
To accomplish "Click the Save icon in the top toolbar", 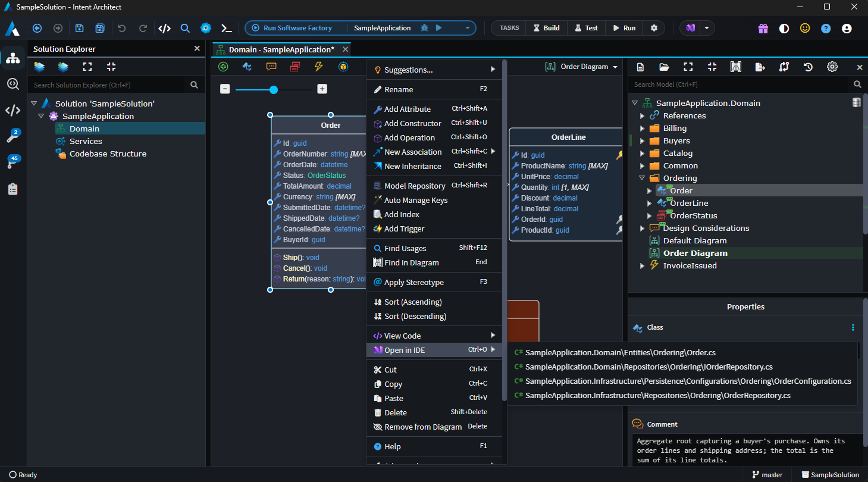I will 79,28.
